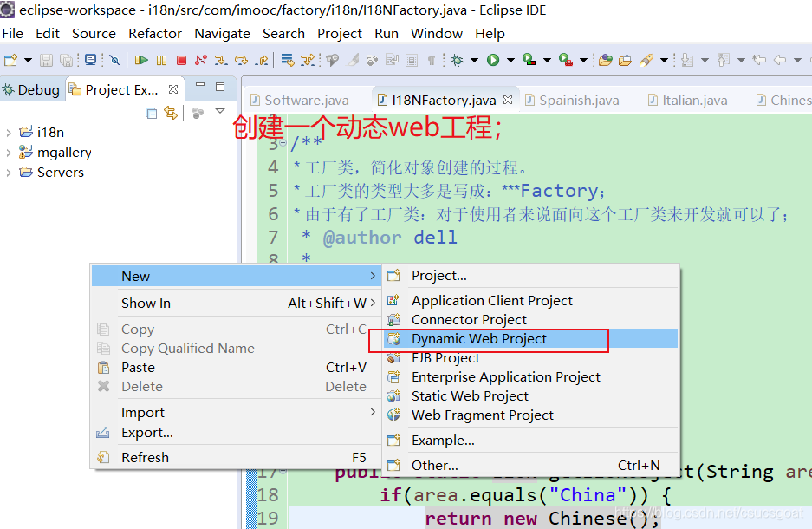The width and height of the screenshot is (812, 529).
Task: Choose Static Web Project from submenu
Action: click(x=531, y=396)
